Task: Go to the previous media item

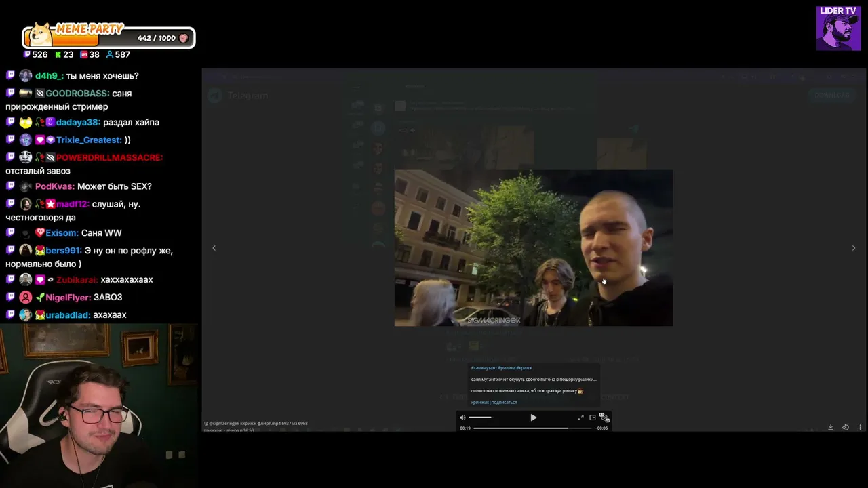Action: pos(214,248)
